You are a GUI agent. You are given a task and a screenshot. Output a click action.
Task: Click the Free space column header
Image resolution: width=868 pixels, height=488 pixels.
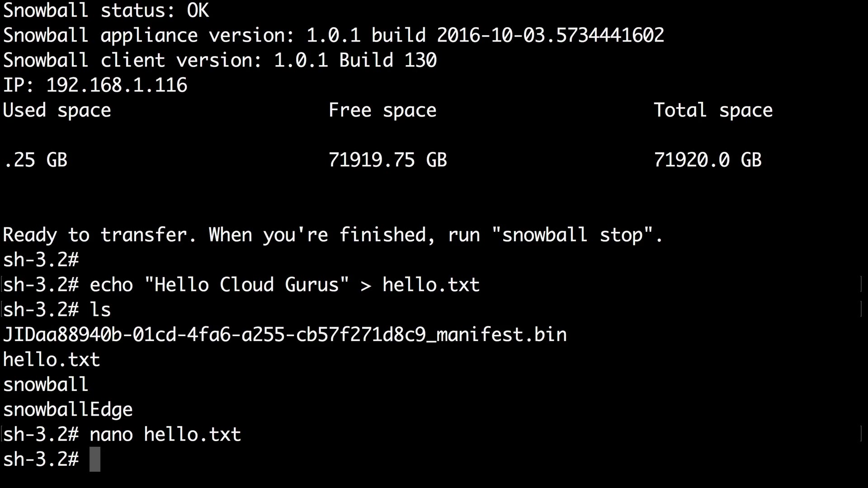[382, 110]
